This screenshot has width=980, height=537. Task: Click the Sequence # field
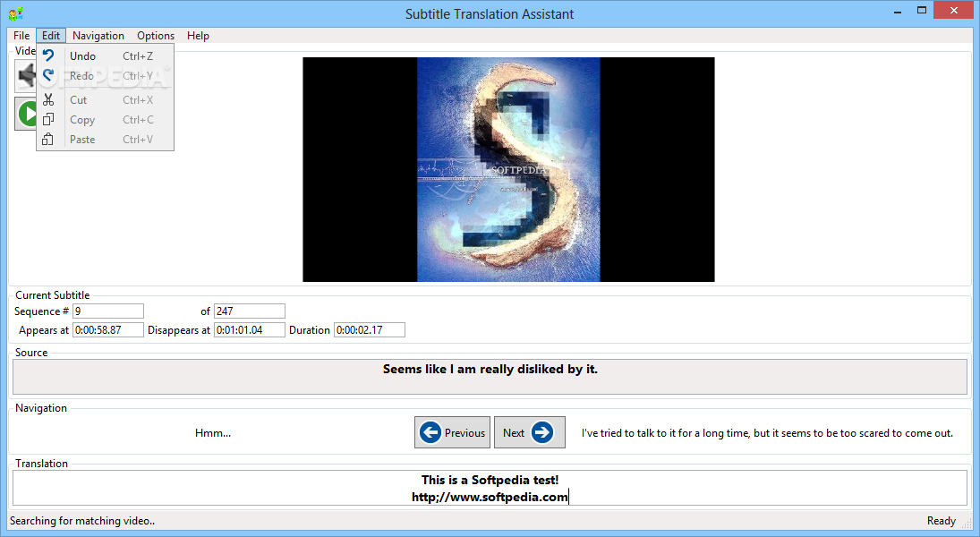tap(108, 311)
